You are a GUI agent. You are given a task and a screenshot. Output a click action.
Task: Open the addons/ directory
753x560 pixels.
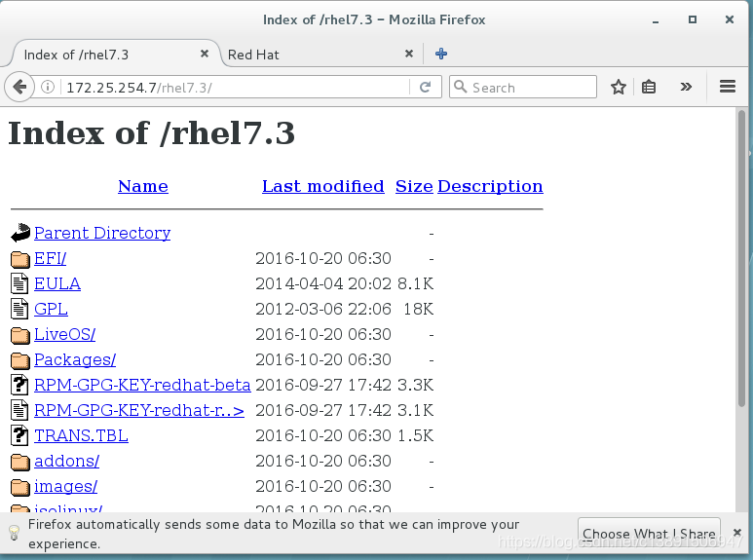click(67, 461)
